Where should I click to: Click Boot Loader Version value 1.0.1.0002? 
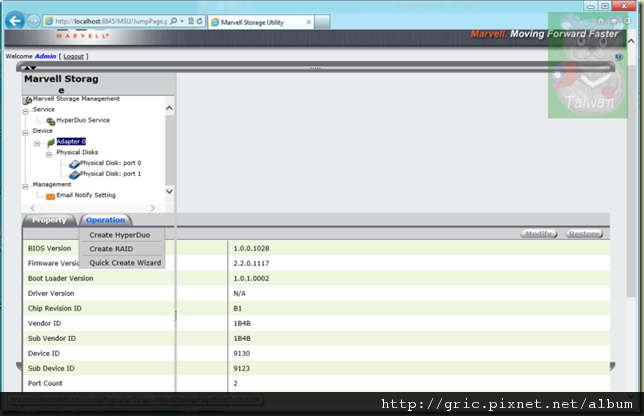[x=251, y=278]
